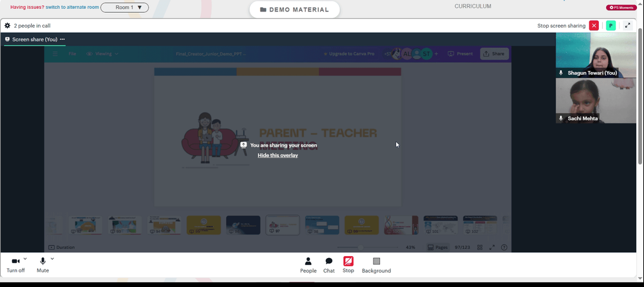Open Canva hamburger menu in shared screen
Image resolution: width=644 pixels, height=287 pixels.
tap(55, 54)
